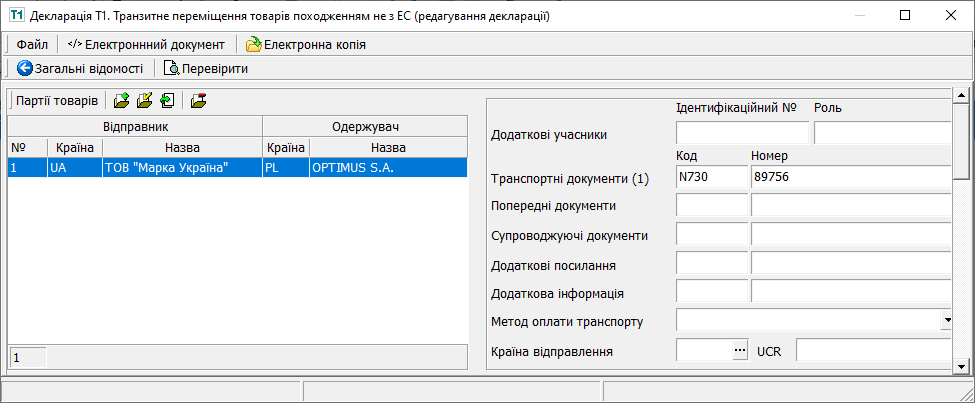Viewport: 975px width, 403px height.
Task: Click the Перевірити check button
Action: [x=205, y=69]
